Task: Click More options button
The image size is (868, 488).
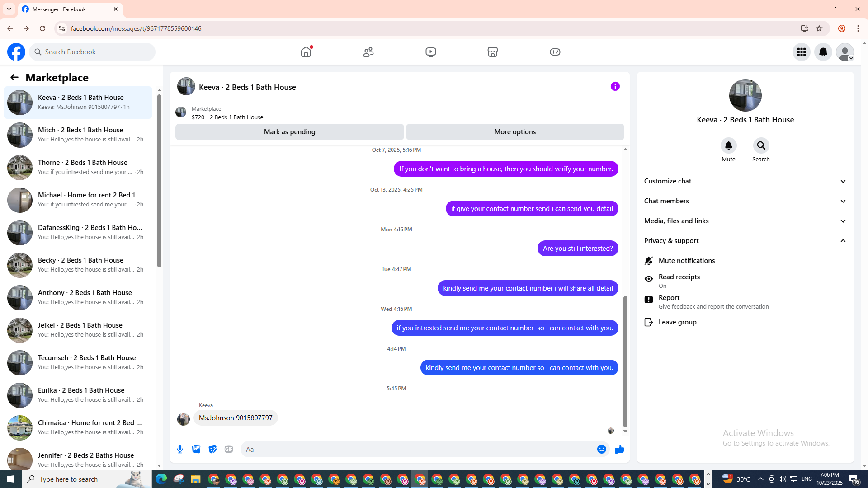Action: [x=514, y=132]
